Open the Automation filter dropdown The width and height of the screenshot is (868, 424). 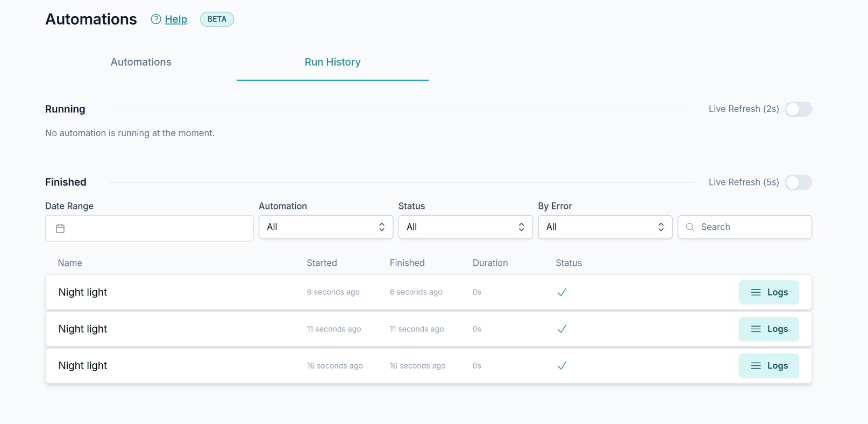pos(325,227)
